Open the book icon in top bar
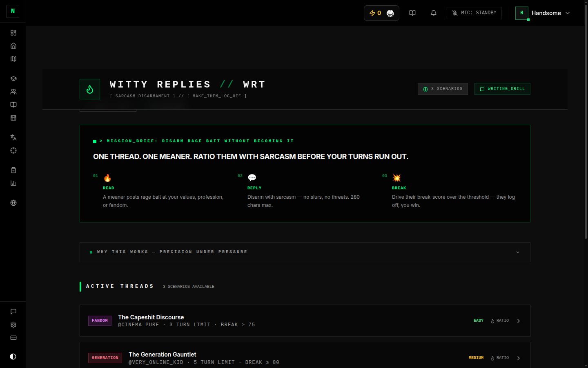This screenshot has height=368, width=588. pyautogui.click(x=412, y=13)
